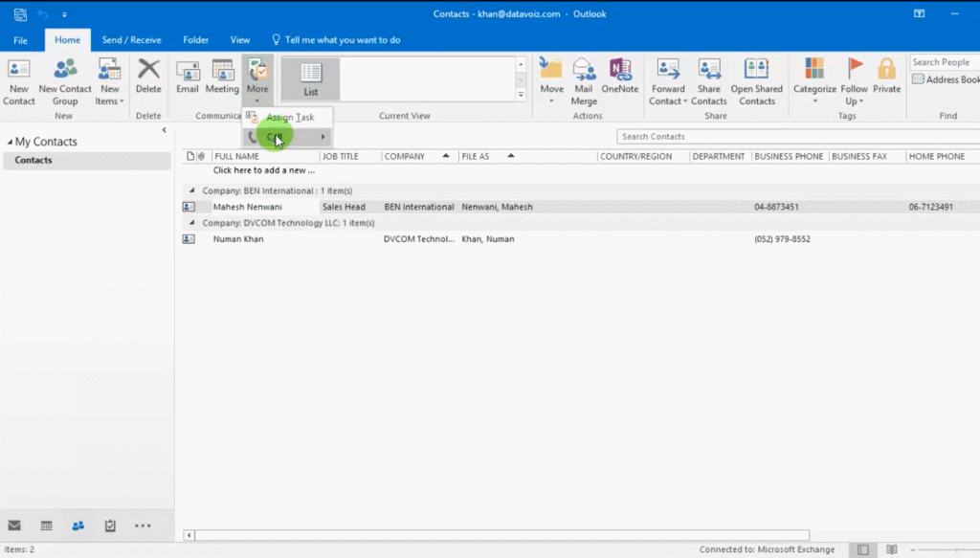Delete the selected contact
The height and width of the screenshot is (558, 980).
(148, 77)
